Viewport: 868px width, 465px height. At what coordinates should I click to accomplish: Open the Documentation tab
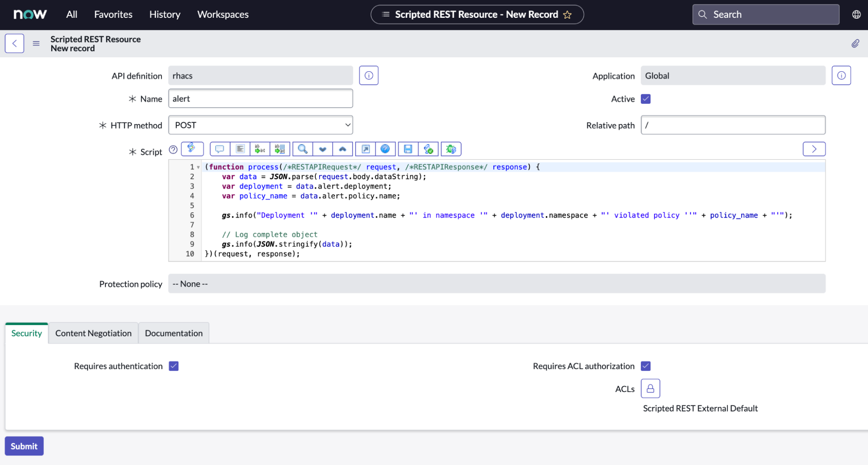(174, 333)
